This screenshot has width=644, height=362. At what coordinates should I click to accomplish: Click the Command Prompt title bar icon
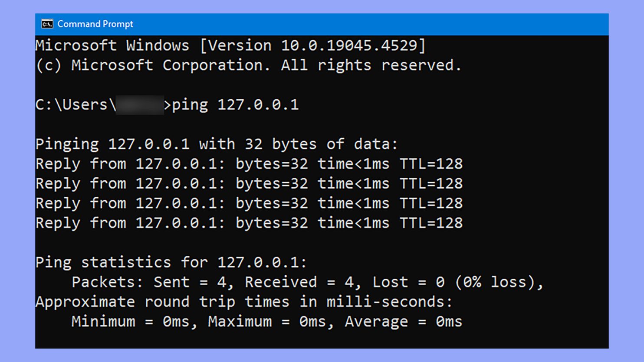47,24
